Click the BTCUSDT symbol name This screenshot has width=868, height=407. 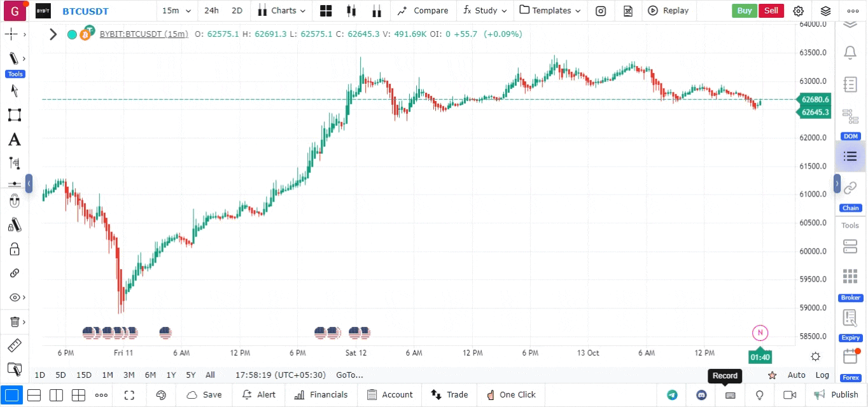coord(85,11)
